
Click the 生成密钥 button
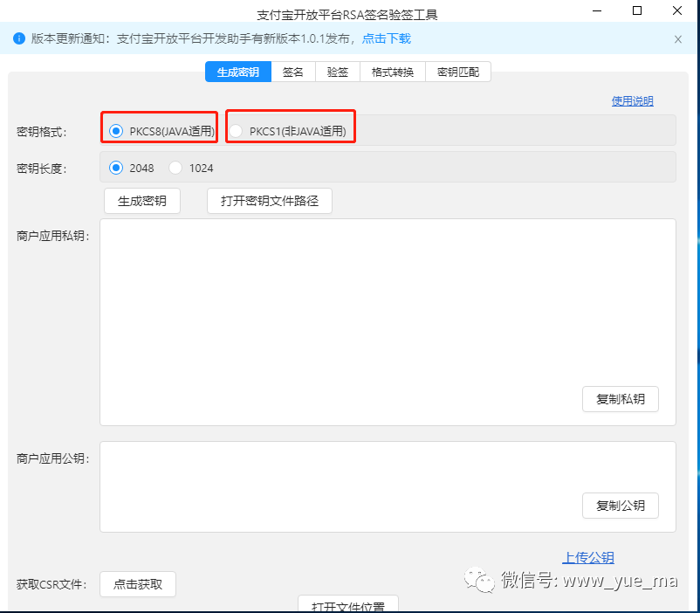(142, 201)
